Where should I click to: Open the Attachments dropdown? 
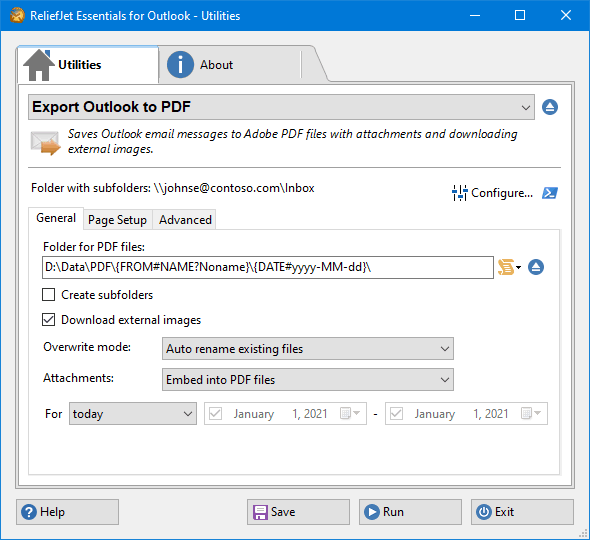[308, 380]
